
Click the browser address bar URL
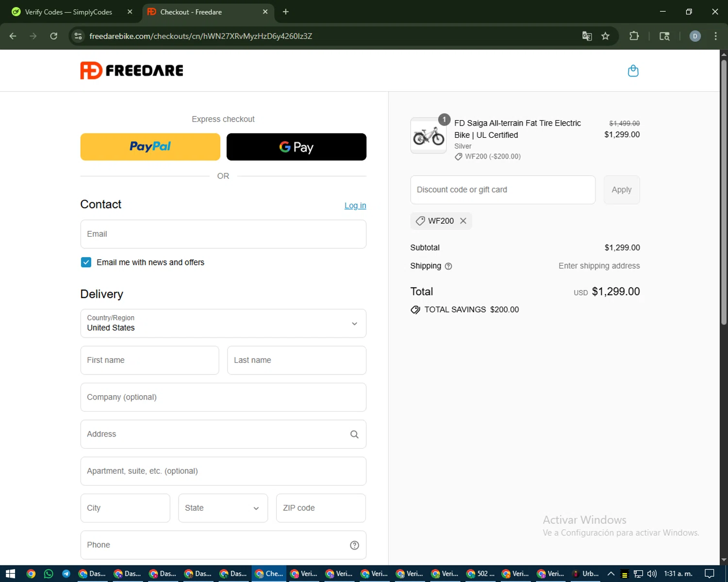(x=200, y=36)
